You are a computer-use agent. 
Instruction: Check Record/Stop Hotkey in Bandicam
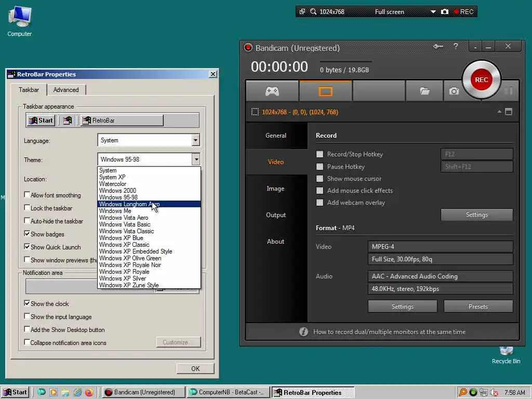point(320,154)
